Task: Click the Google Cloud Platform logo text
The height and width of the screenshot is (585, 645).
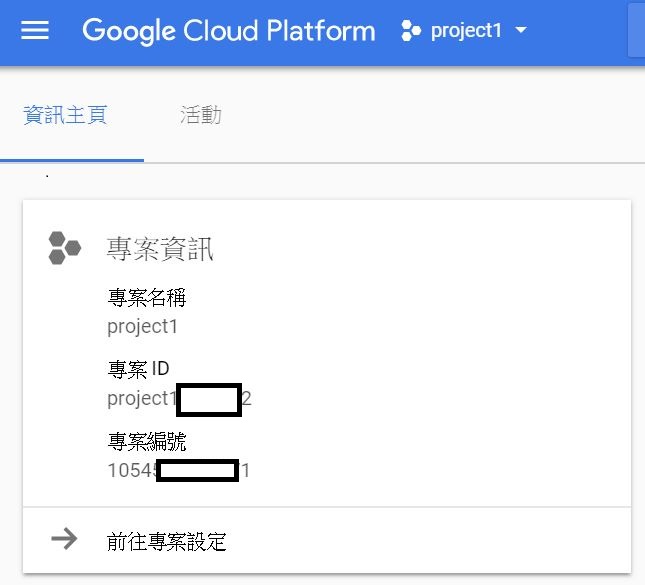Action: [x=229, y=31]
